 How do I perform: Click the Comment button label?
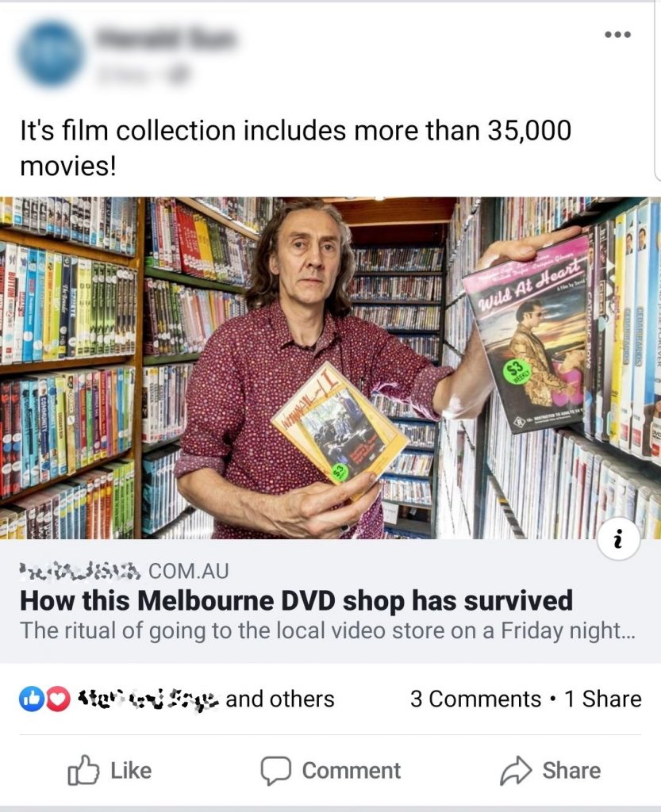(x=352, y=771)
